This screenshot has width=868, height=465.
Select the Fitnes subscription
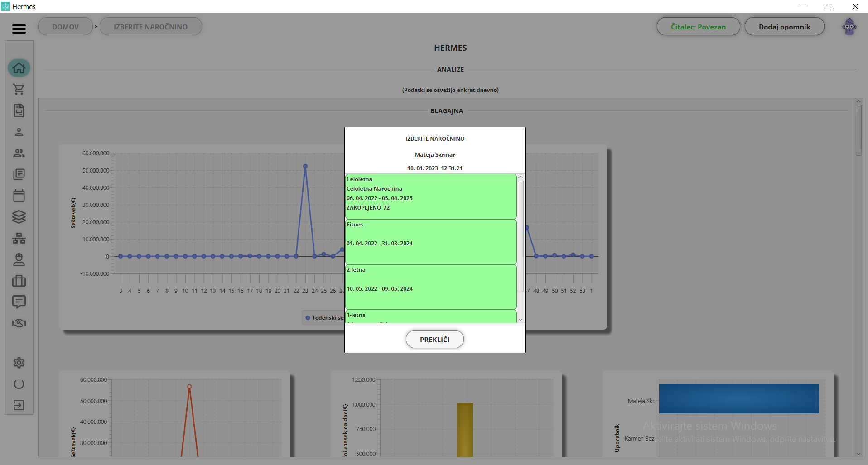431,242
